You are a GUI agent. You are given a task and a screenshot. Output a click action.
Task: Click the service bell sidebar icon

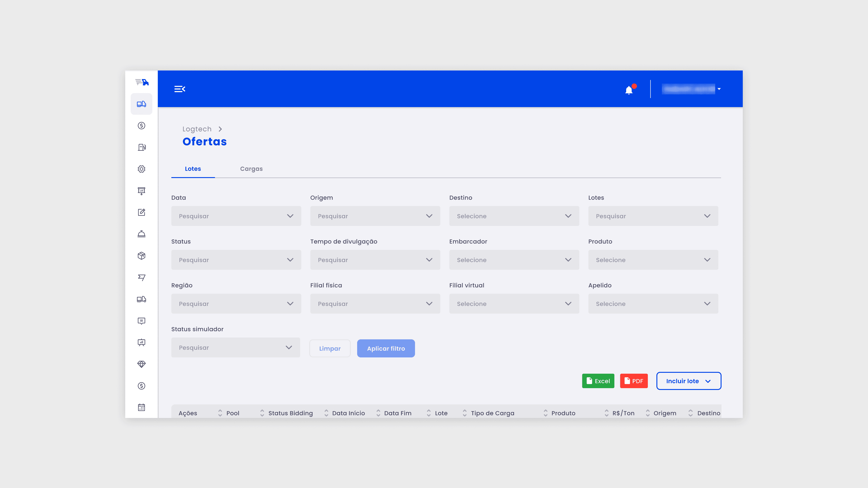[142, 234]
